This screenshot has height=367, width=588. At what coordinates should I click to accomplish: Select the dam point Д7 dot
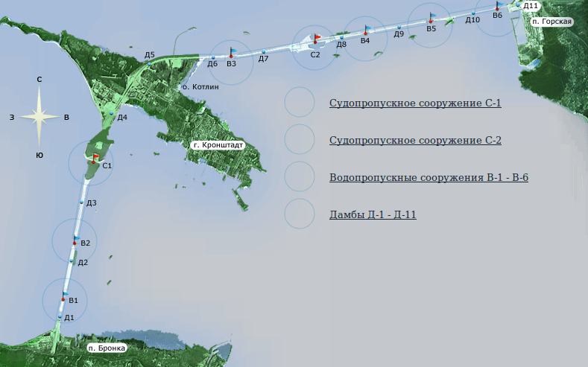pyautogui.click(x=264, y=51)
